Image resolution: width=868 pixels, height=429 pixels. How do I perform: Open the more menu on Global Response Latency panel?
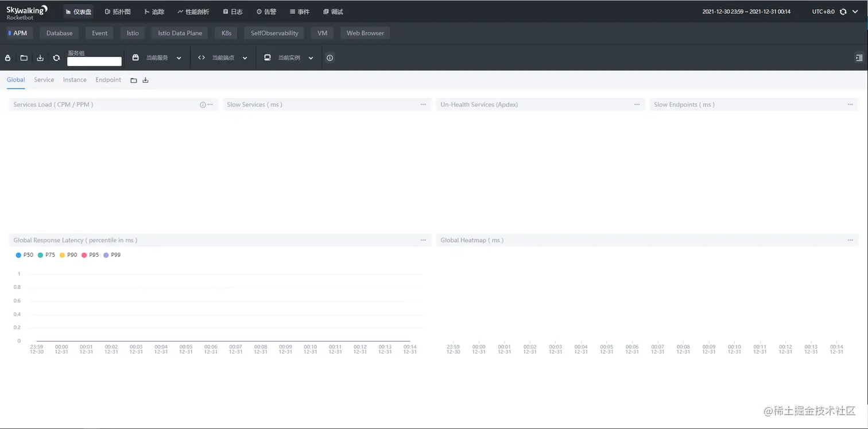click(423, 240)
